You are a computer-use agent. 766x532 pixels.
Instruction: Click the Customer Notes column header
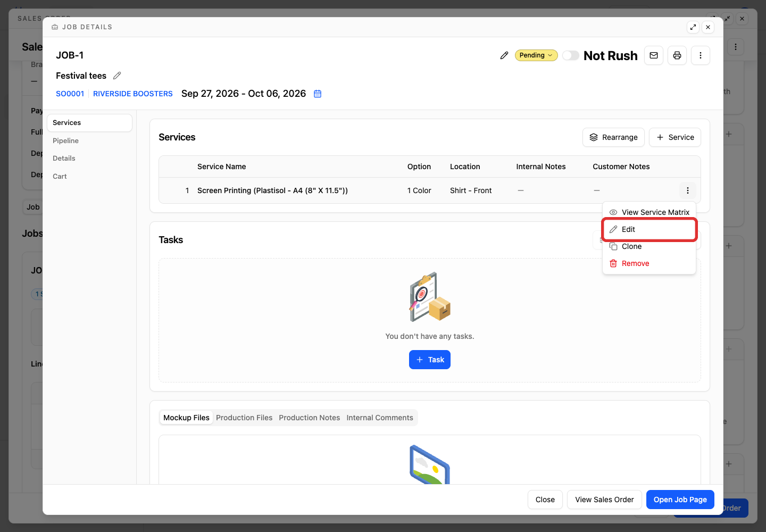(621, 167)
